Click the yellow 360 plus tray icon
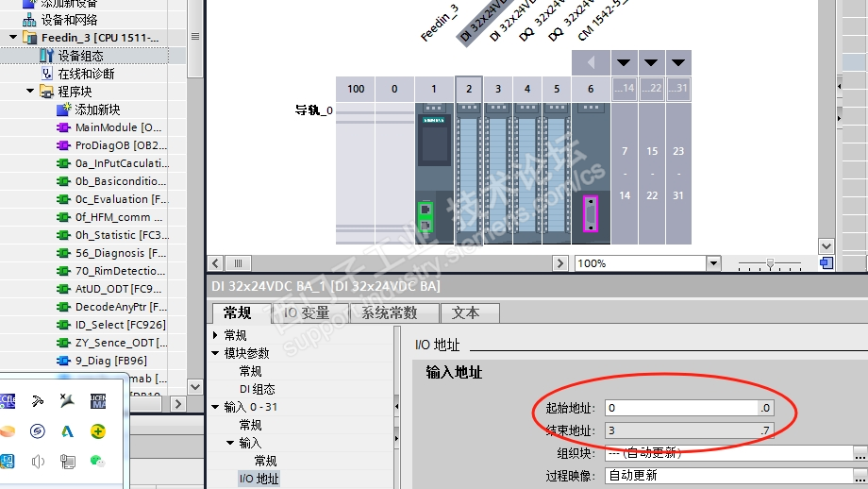 98,430
